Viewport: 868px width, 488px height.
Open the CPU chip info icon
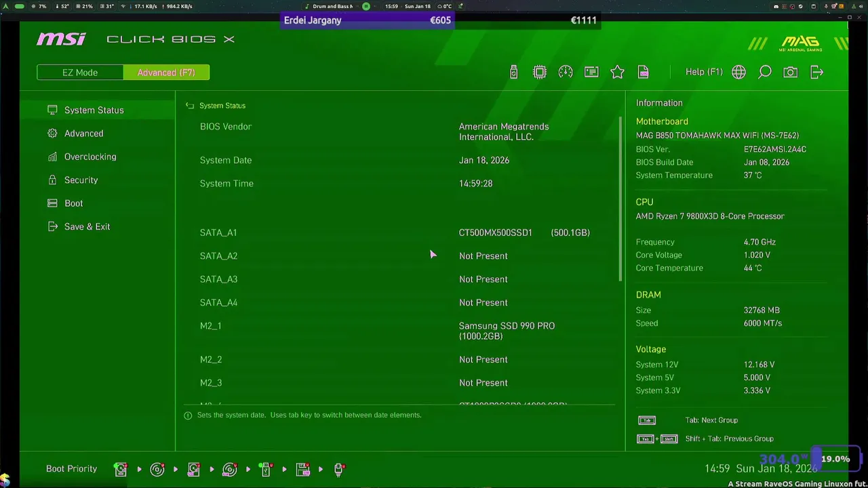coord(540,72)
